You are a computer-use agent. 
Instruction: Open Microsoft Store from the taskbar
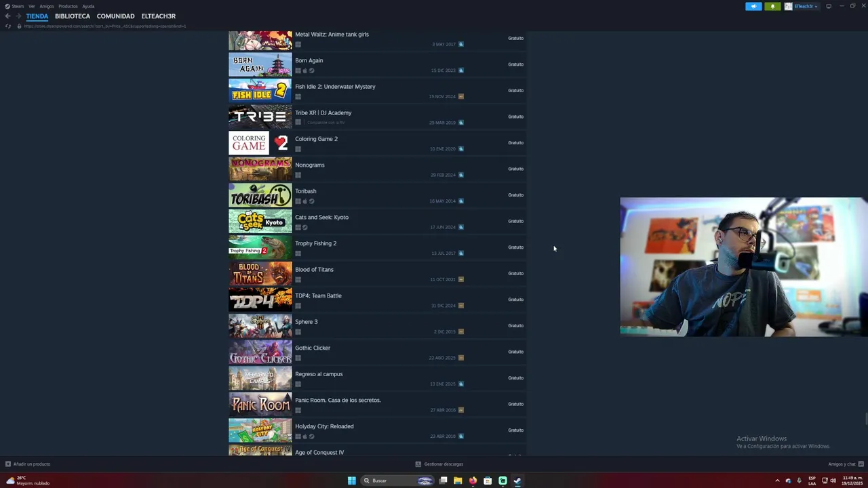[488, 481]
